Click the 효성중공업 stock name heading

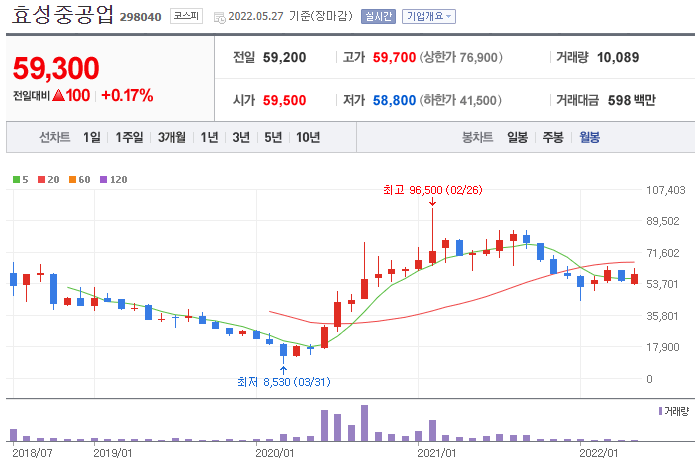[x=62, y=15]
